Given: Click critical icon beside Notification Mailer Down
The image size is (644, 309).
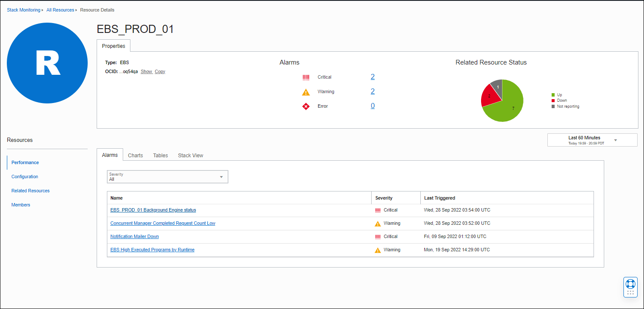Looking at the screenshot, I should (378, 236).
